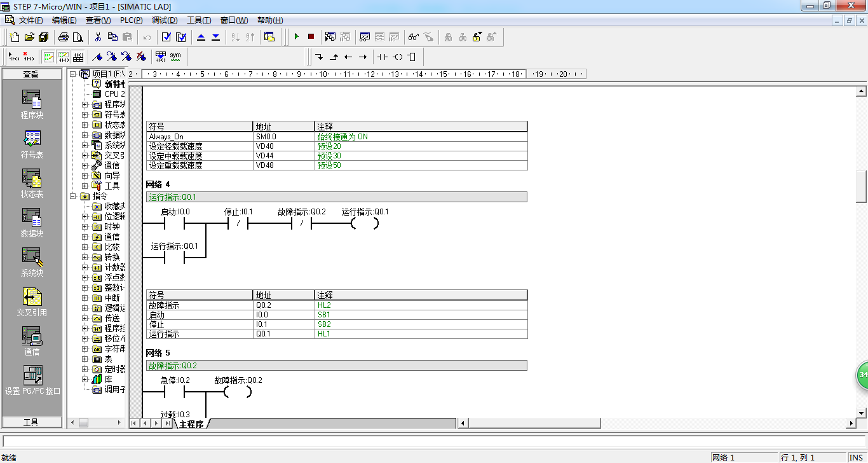Screen dimensions: 868x463
Task: Expand the 向导 tree node
Action: (85, 176)
